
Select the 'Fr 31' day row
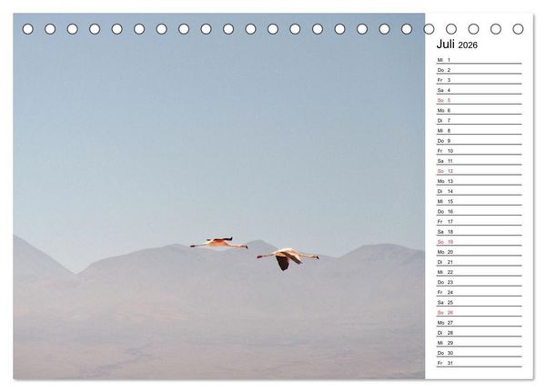[x=480, y=363]
